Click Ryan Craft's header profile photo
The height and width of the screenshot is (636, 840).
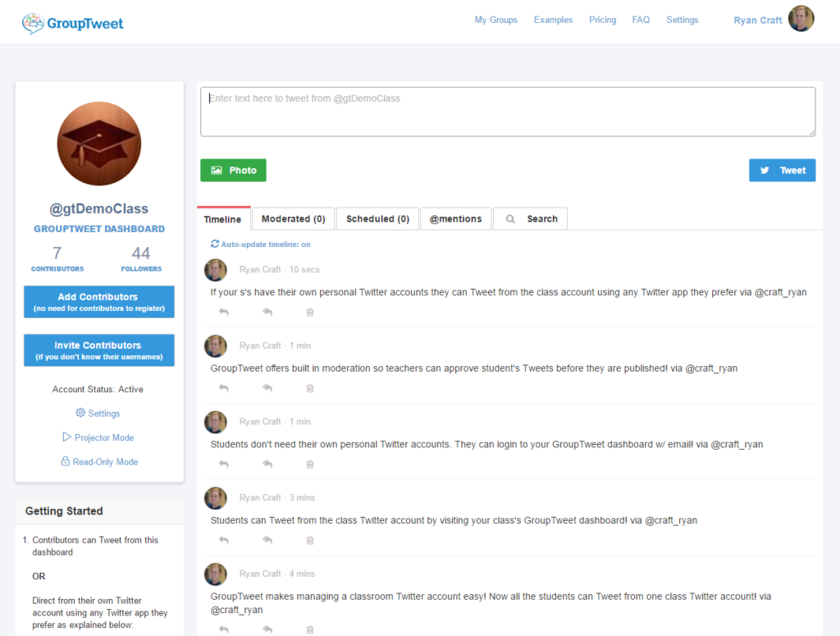pos(801,19)
